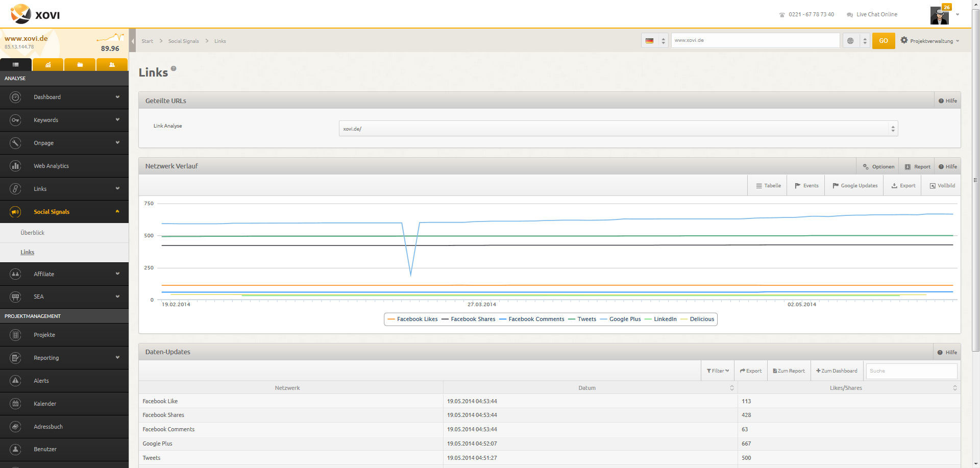Toggle Facebook Comments series in chart legend

tap(531, 319)
